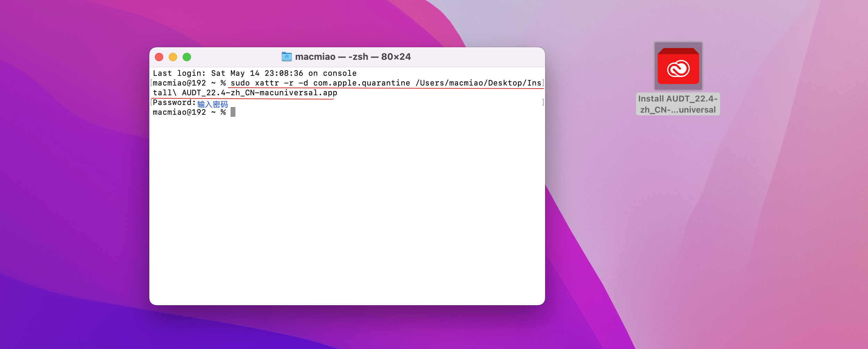The height and width of the screenshot is (349, 868).
Task: Click the green full-screen window button
Action: pos(187,57)
